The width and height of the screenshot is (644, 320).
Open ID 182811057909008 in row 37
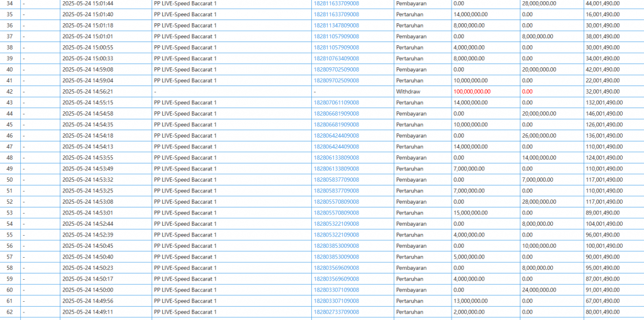[336, 36]
